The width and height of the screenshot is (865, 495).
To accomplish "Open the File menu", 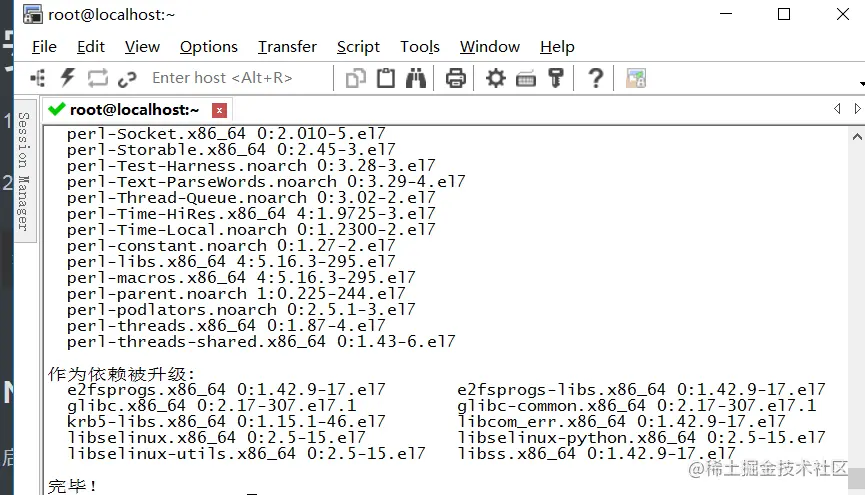I will tap(44, 47).
